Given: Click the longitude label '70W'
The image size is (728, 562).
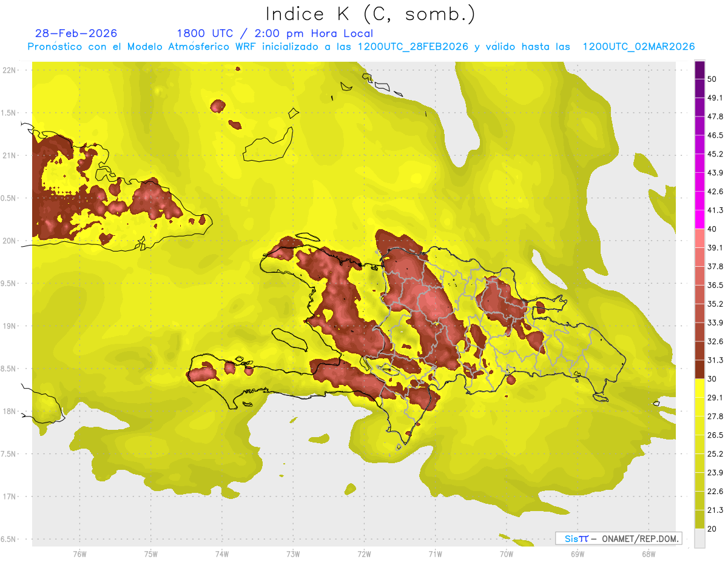Looking at the screenshot, I should 506,554.
